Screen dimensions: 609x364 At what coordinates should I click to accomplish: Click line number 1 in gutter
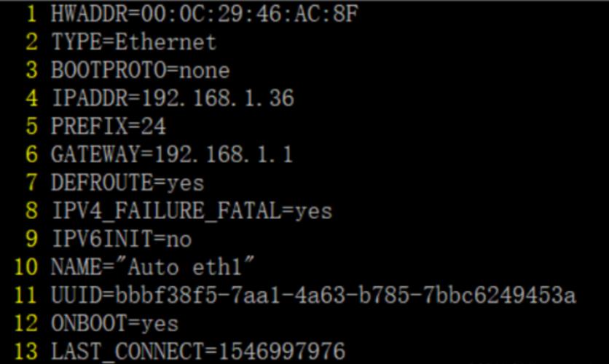(31, 14)
